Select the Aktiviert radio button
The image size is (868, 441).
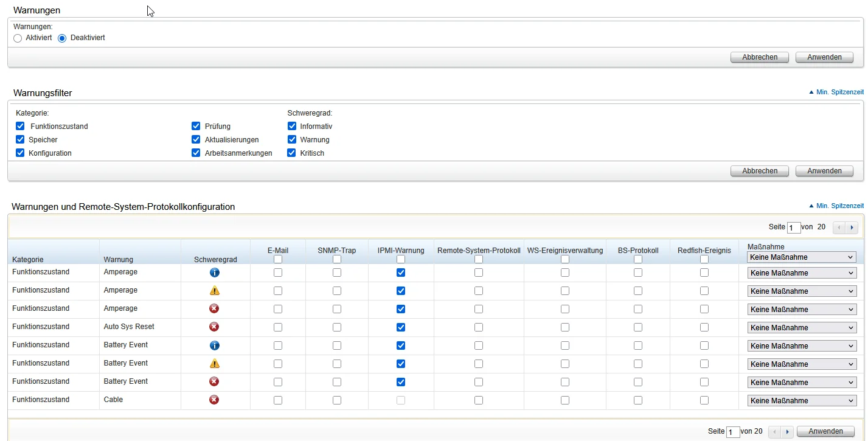click(18, 38)
